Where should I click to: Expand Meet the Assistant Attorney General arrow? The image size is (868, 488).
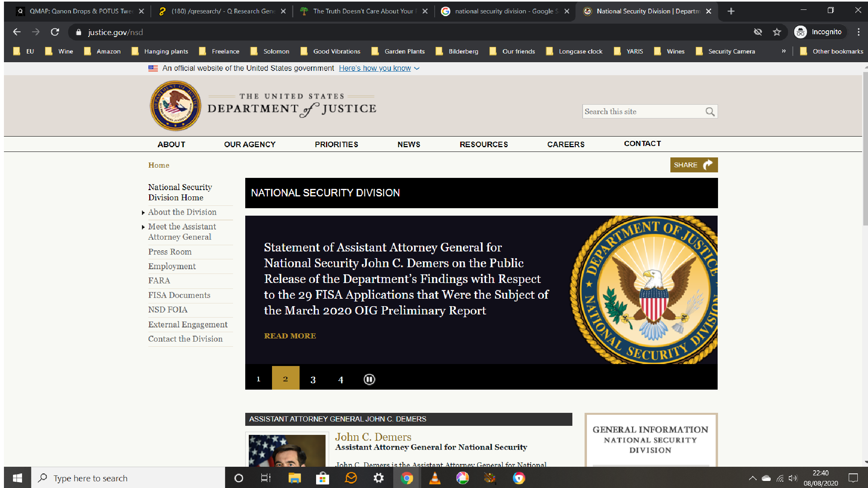(143, 227)
